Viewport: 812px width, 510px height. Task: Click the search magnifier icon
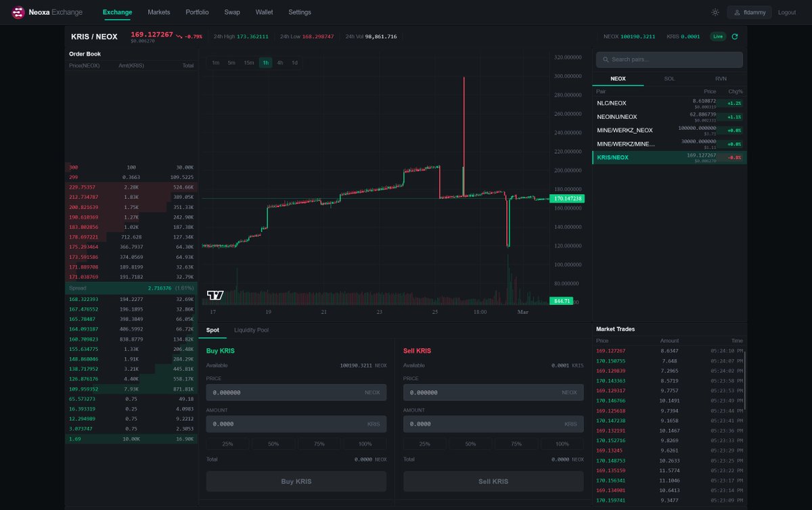point(605,60)
